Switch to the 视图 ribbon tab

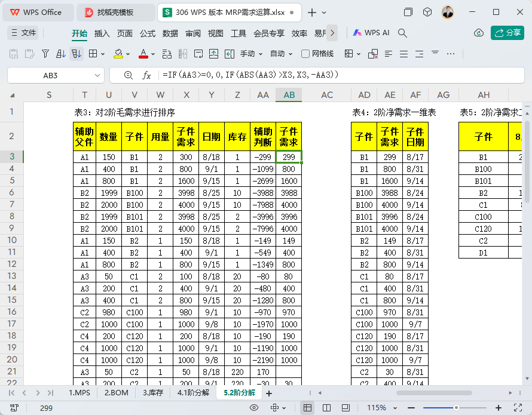(216, 33)
